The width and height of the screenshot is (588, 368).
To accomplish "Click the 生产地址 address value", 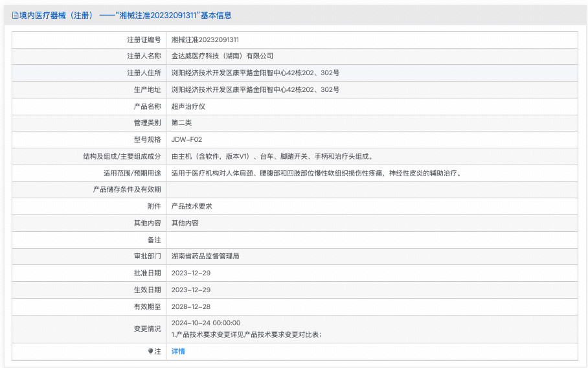I will [255, 89].
